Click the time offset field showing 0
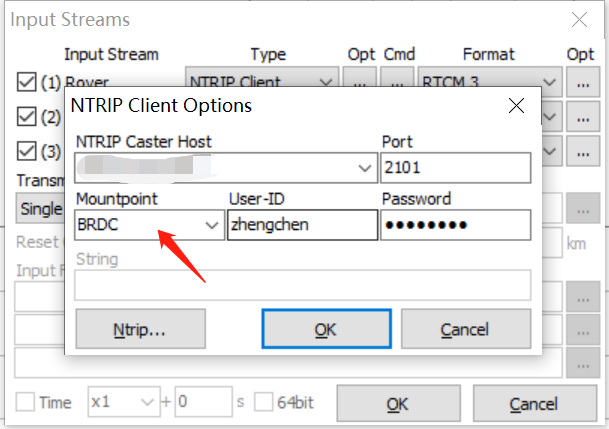 pos(204,401)
